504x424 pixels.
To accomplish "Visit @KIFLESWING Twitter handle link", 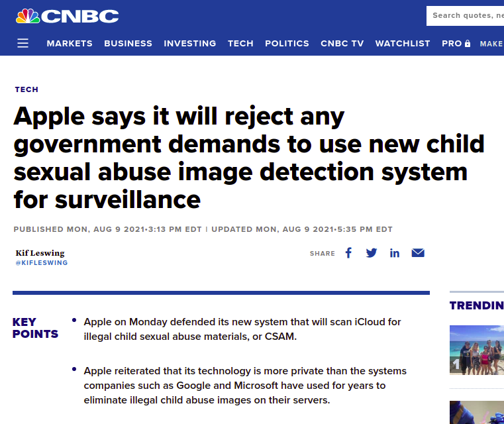I will pos(42,262).
